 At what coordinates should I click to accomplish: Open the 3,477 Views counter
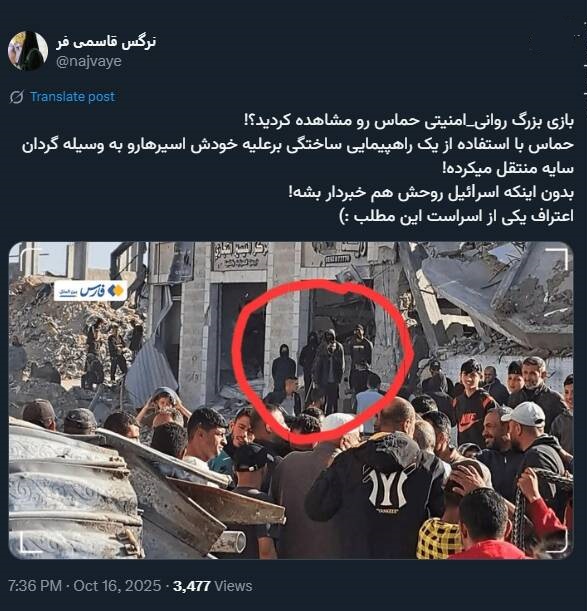pyautogui.click(x=212, y=586)
